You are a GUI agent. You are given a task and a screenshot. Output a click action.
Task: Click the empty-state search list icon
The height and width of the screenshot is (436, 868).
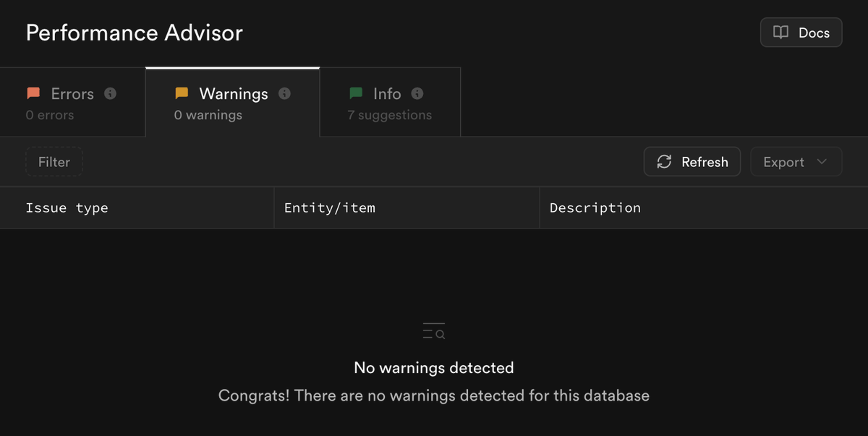coord(434,331)
